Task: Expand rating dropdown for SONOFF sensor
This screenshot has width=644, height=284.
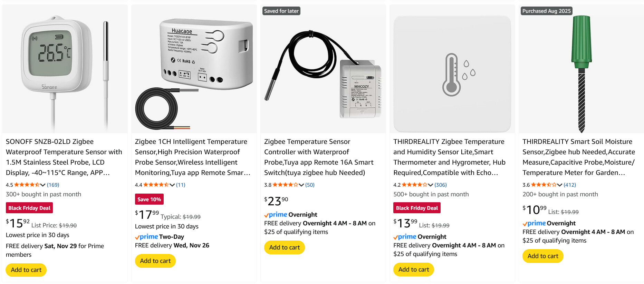Action: pyautogui.click(x=43, y=185)
